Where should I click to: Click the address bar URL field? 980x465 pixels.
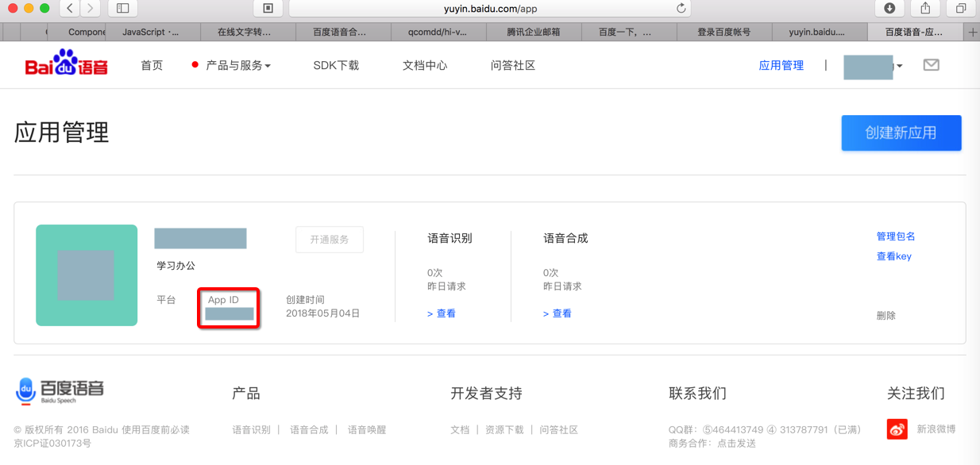[490, 9]
